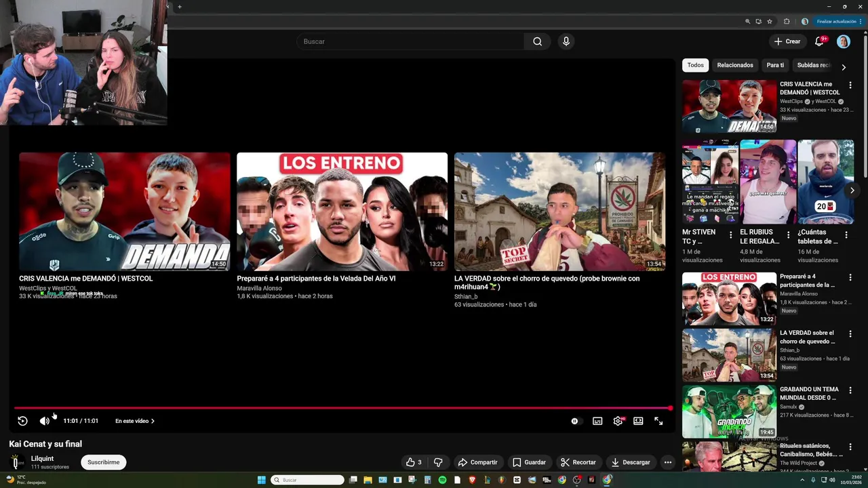Open notifications bell with 9+ badge

(819, 41)
